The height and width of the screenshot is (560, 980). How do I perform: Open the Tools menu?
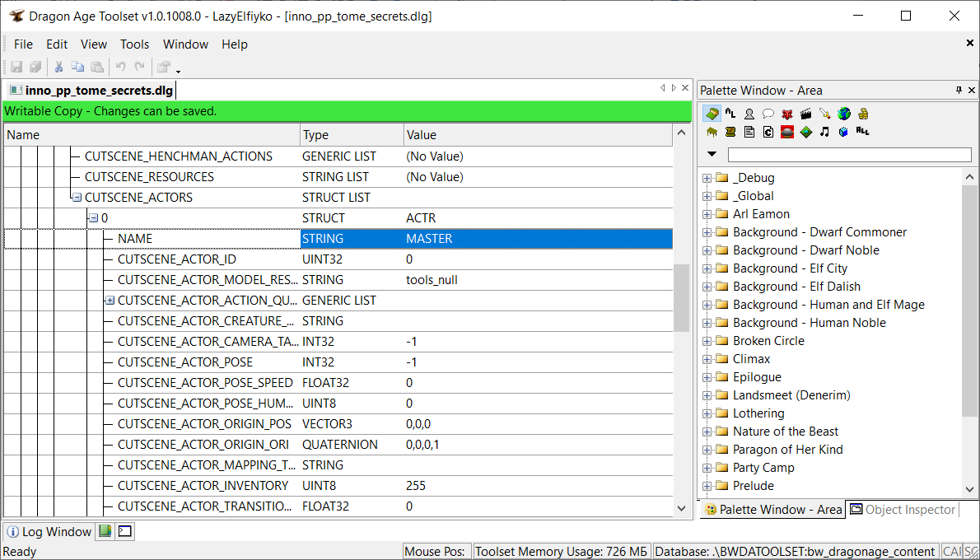[134, 44]
